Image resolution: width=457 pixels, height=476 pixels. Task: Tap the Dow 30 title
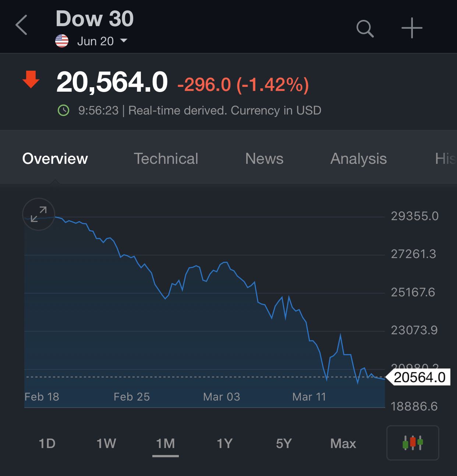coord(95,19)
